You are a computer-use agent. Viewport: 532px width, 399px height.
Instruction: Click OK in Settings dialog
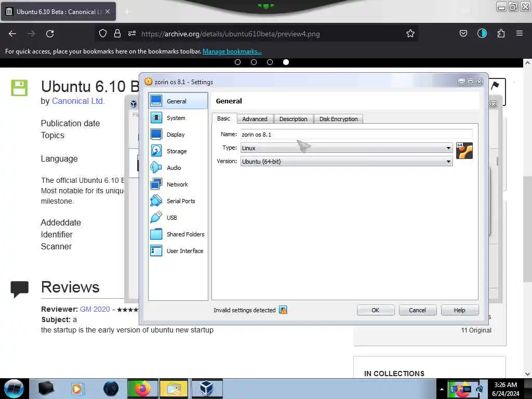click(x=375, y=310)
